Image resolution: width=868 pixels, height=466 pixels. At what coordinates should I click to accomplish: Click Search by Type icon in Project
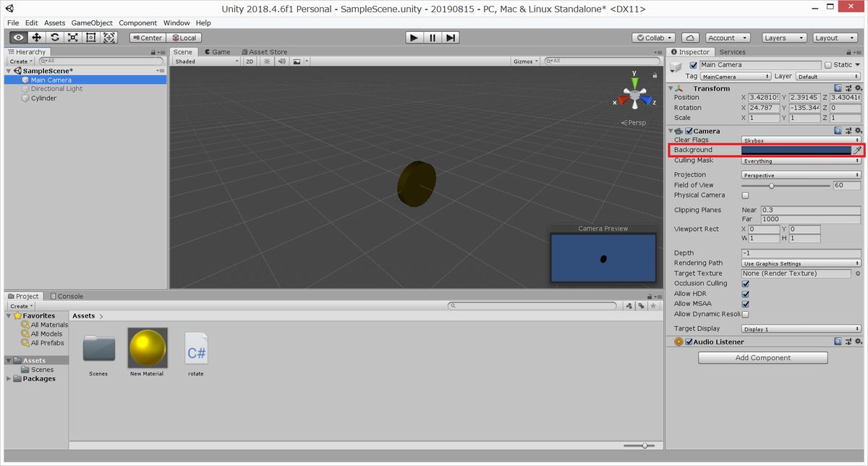[x=629, y=306]
